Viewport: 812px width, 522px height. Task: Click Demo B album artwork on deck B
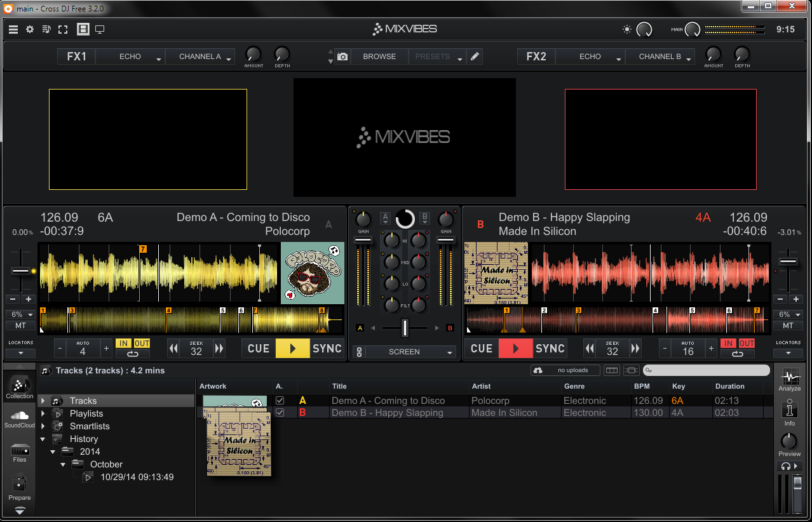496,272
